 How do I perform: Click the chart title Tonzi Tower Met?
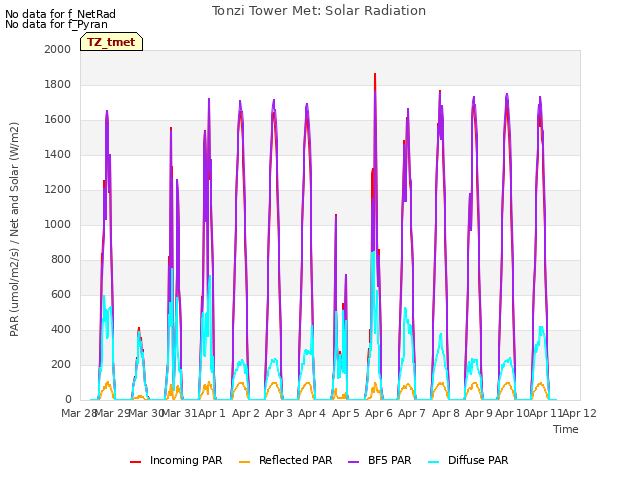pos(319,11)
